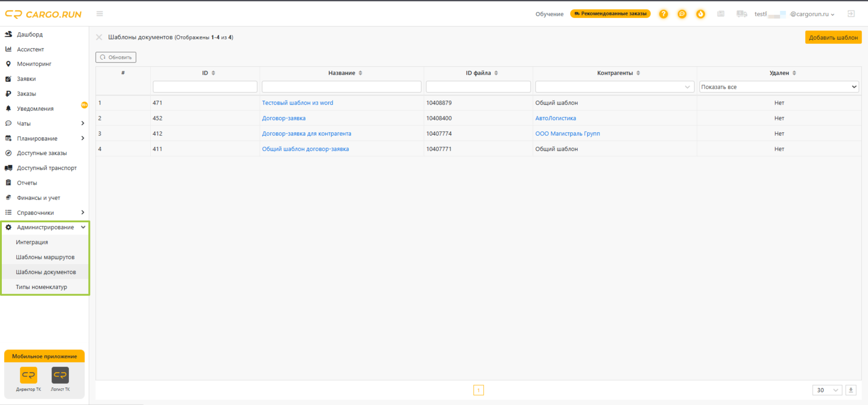
Task: Toggle the hamburger sidebar menu icon
Action: pos(99,14)
